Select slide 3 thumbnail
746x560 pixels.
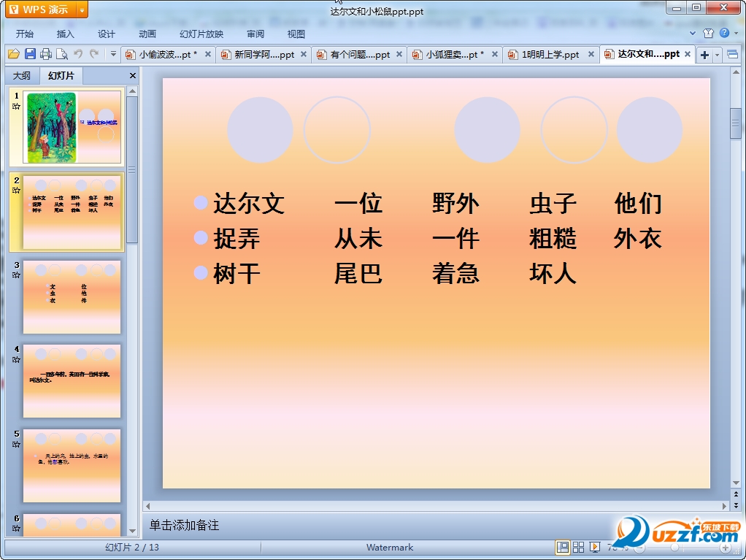point(72,297)
